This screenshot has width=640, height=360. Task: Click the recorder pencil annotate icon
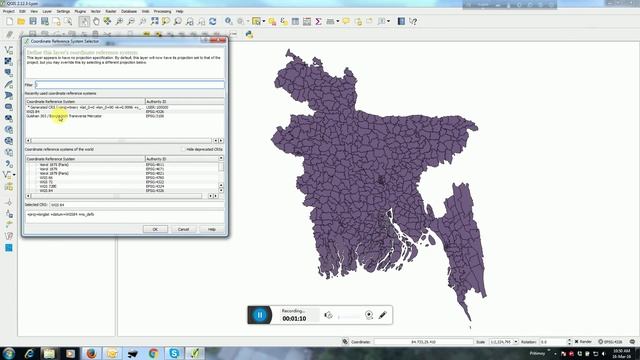382,315
